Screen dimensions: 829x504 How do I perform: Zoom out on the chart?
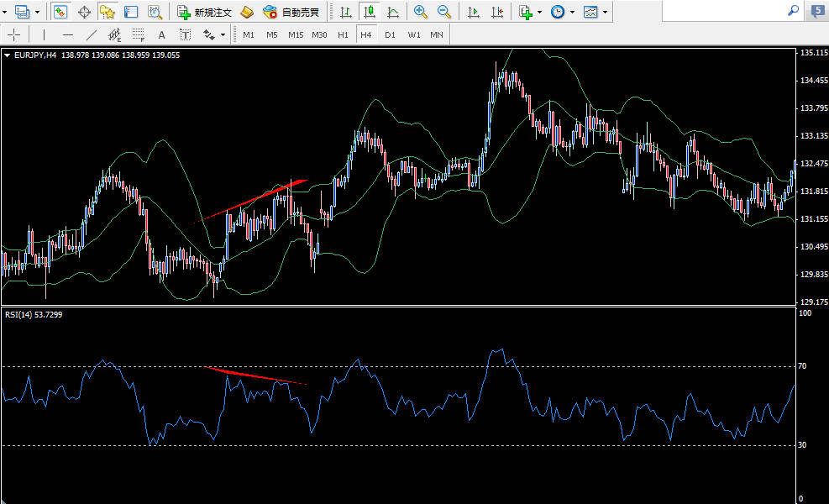tap(444, 12)
